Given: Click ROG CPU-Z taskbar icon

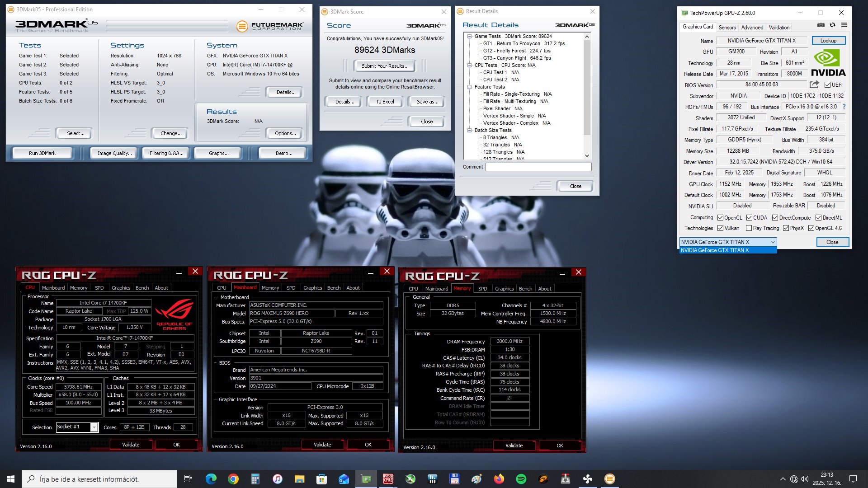Looking at the screenshot, I should click(388, 479).
